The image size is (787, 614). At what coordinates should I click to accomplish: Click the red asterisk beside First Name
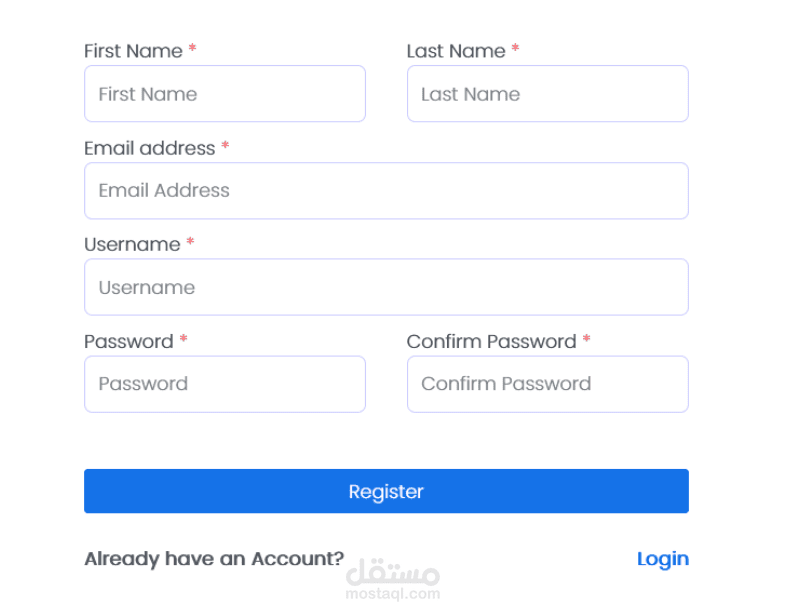pos(192,48)
